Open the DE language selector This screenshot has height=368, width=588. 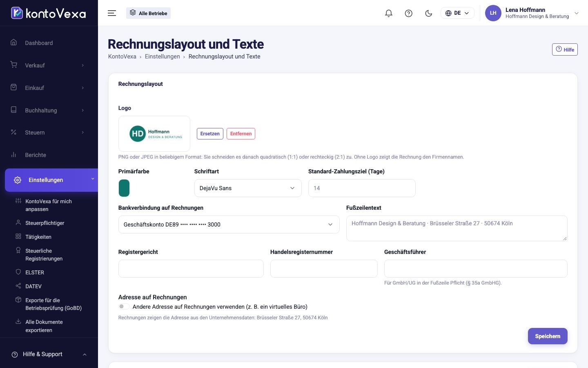click(457, 13)
